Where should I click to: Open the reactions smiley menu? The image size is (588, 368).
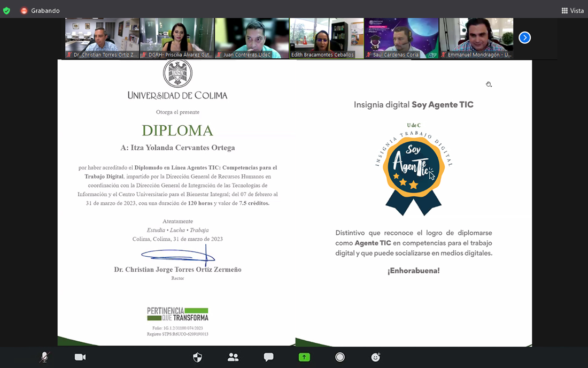[376, 357]
